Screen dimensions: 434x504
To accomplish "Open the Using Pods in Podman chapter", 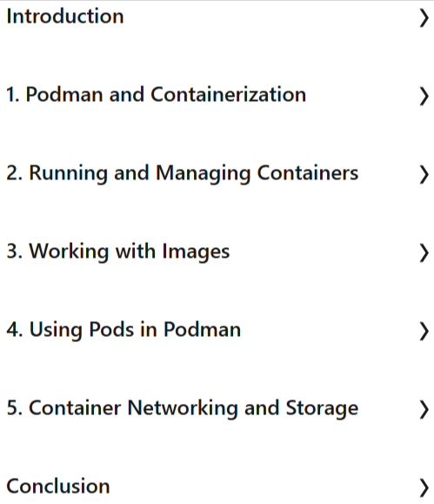I will [x=124, y=330].
